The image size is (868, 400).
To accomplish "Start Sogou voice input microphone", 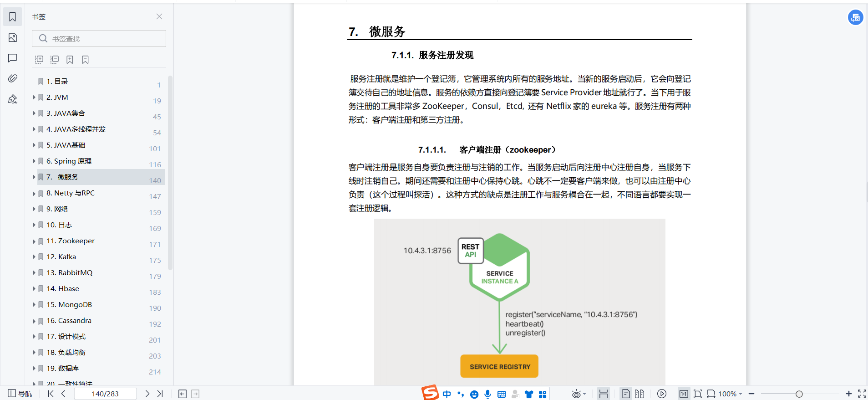I will point(488,394).
